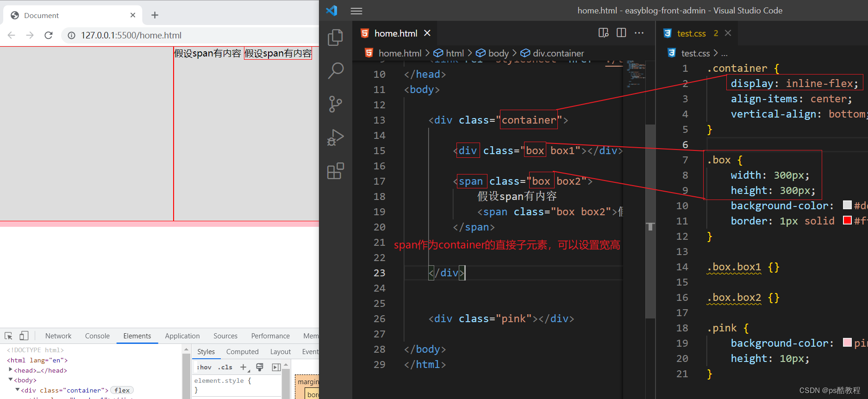Click the 'display: inline-flex;' line
The width and height of the screenshot is (868, 399).
pyautogui.click(x=794, y=83)
